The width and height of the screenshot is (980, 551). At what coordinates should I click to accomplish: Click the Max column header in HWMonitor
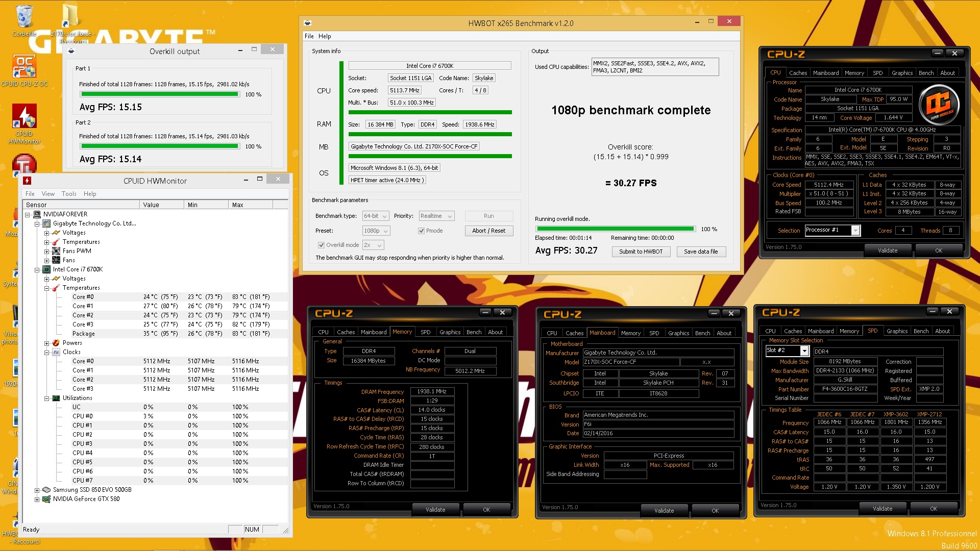[x=250, y=205]
